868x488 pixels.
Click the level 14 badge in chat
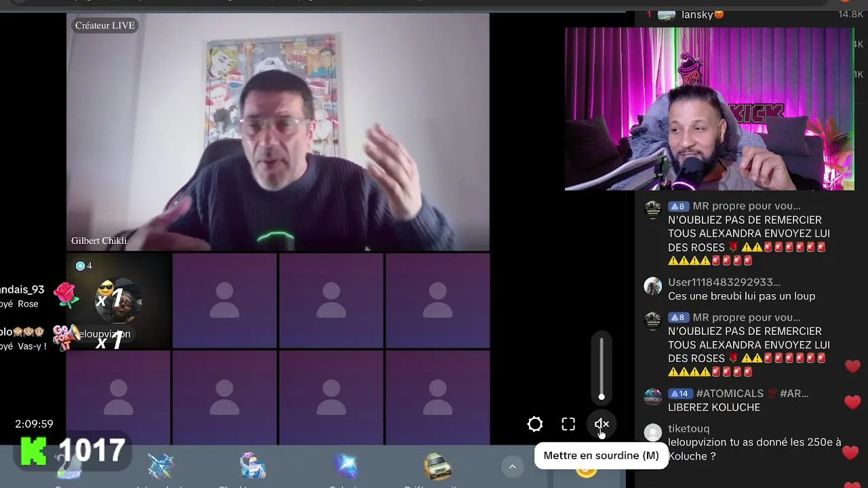(x=679, y=394)
